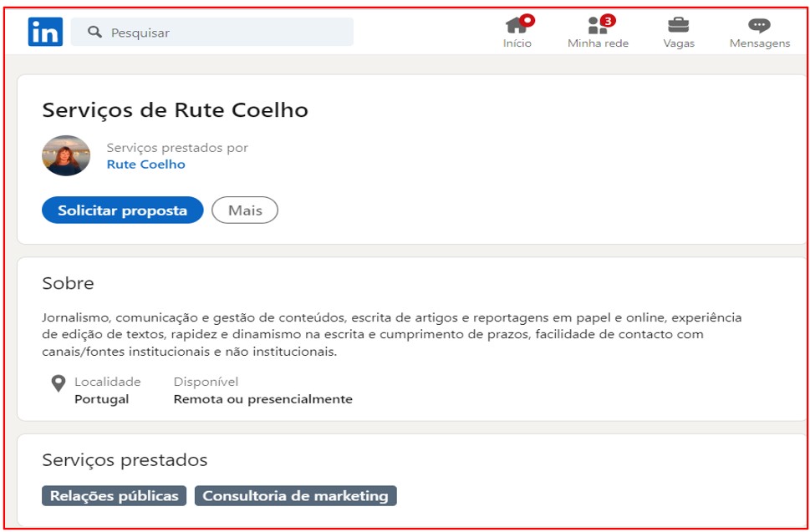Click the red 3 badge on Minha rede
This screenshot has width=810, height=532.
point(608,20)
